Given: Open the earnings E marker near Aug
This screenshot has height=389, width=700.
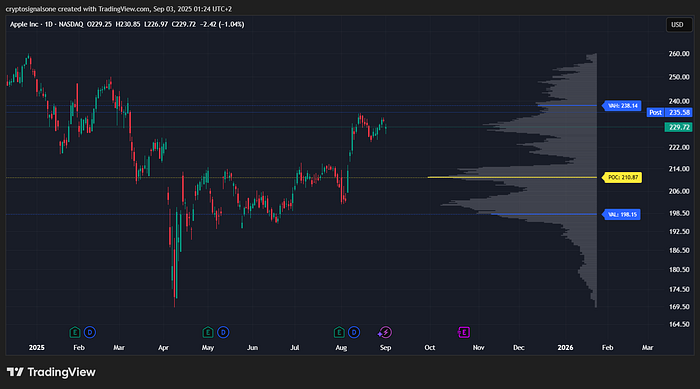Looking at the screenshot, I should pyautogui.click(x=339, y=332).
